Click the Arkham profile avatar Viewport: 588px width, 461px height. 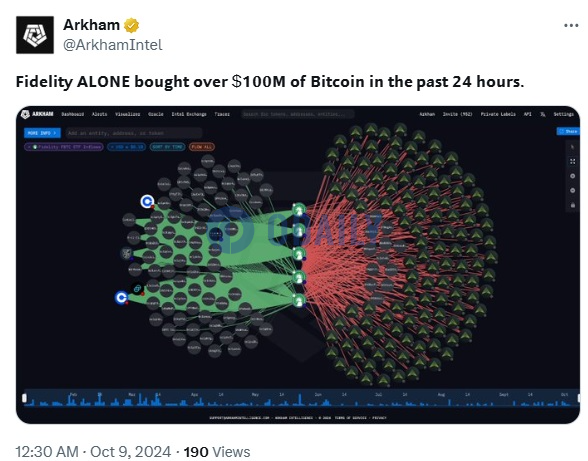pos(35,35)
